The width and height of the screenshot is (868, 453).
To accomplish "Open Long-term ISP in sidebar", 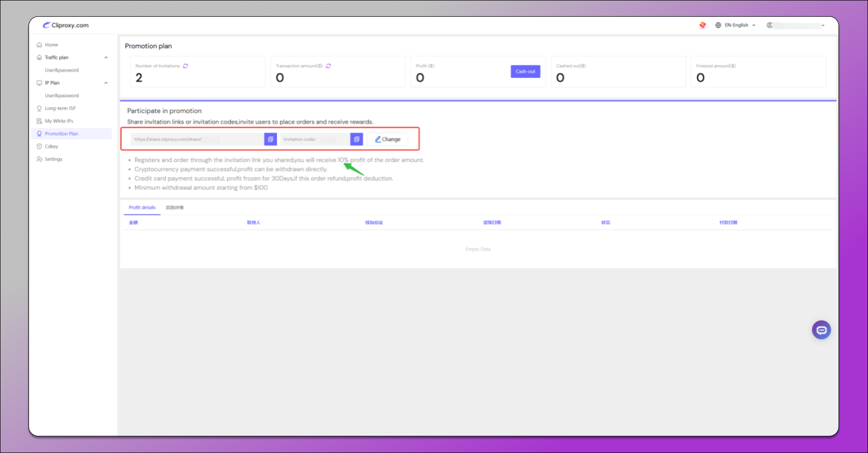I will click(x=60, y=108).
